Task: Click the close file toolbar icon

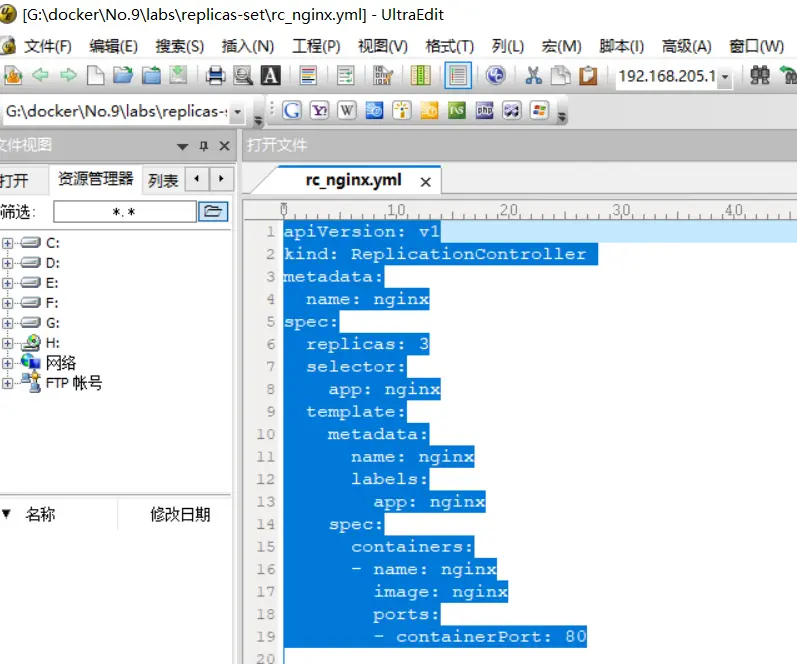Action: [151, 76]
